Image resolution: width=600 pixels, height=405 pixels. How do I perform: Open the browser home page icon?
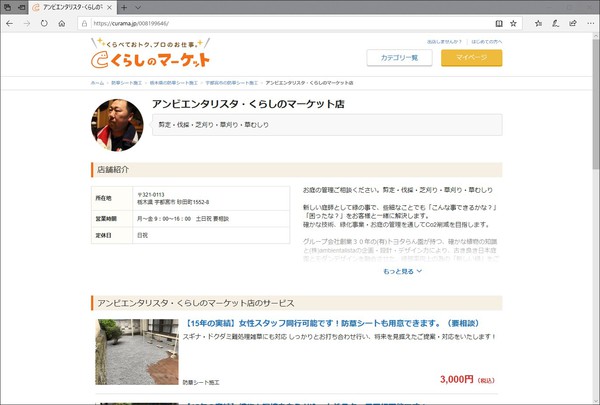[62, 23]
